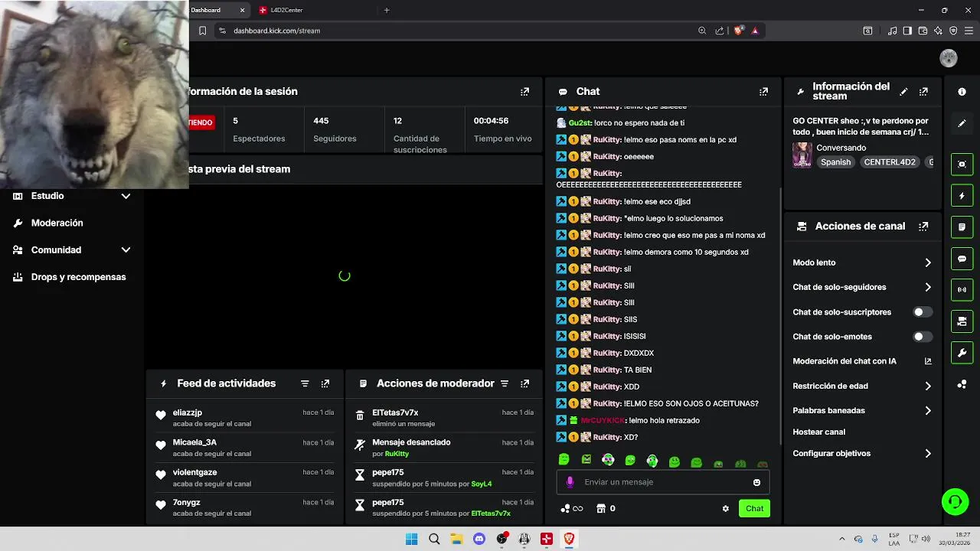Send message with green Chat button
This screenshot has width=980, height=551.
754,508
